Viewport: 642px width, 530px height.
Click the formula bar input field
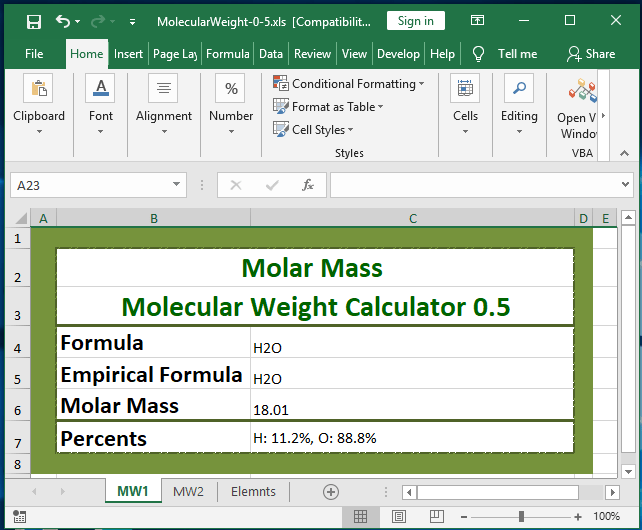[475, 185]
